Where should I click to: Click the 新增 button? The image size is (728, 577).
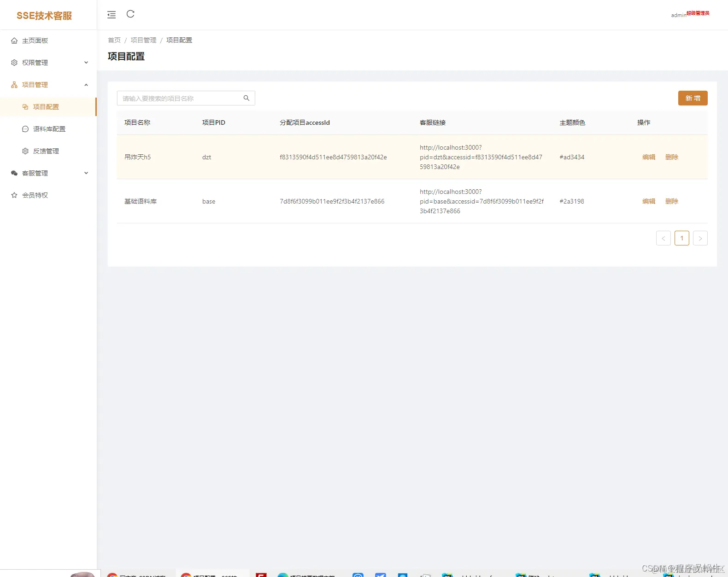point(693,98)
